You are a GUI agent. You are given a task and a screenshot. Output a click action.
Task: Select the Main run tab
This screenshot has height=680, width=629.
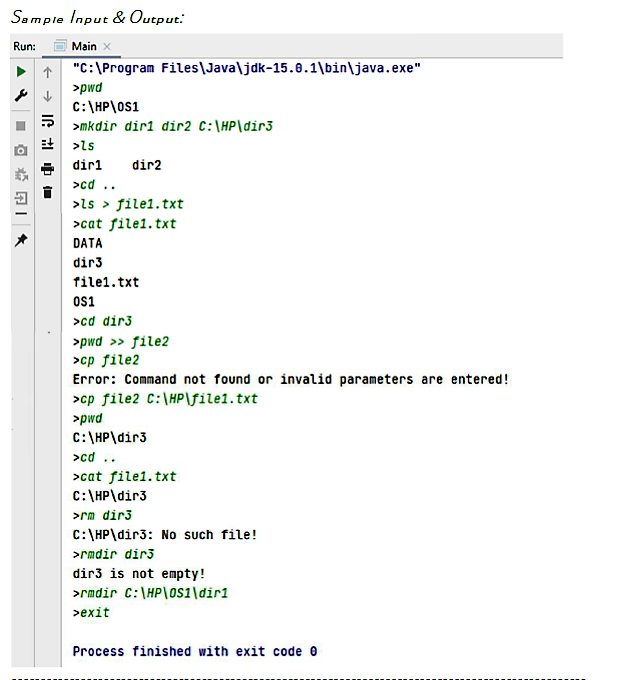click(81, 46)
